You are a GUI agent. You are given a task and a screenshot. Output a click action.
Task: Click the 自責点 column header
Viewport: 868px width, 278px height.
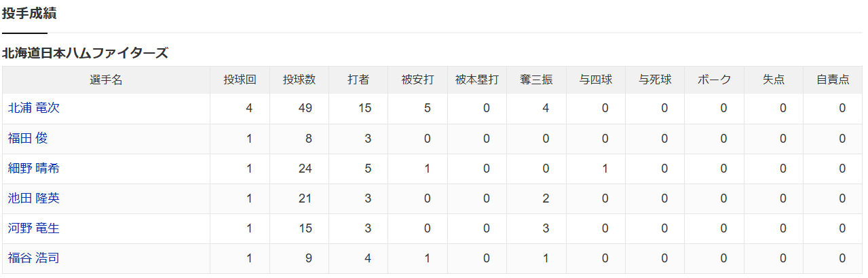(833, 80)
